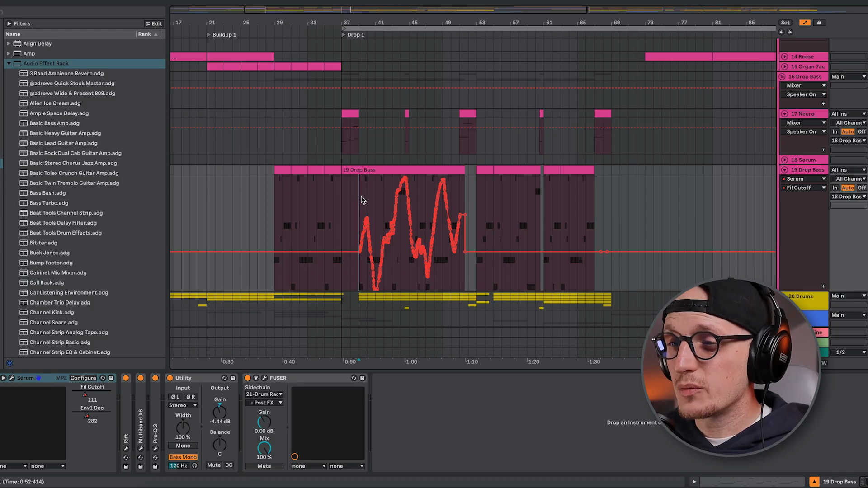Collapse the Audio Effect Rack folder
The height and width of the screenshot is (488, 868).
click(9, 64)
